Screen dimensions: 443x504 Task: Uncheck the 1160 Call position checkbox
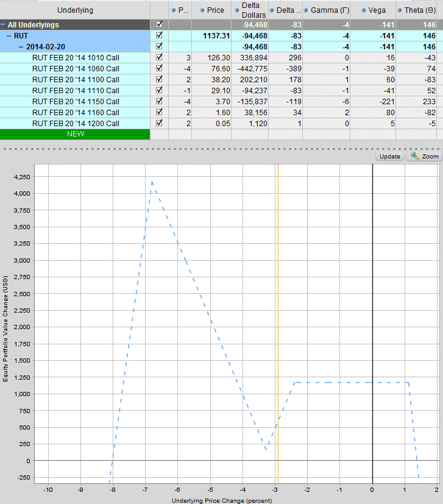159,112
